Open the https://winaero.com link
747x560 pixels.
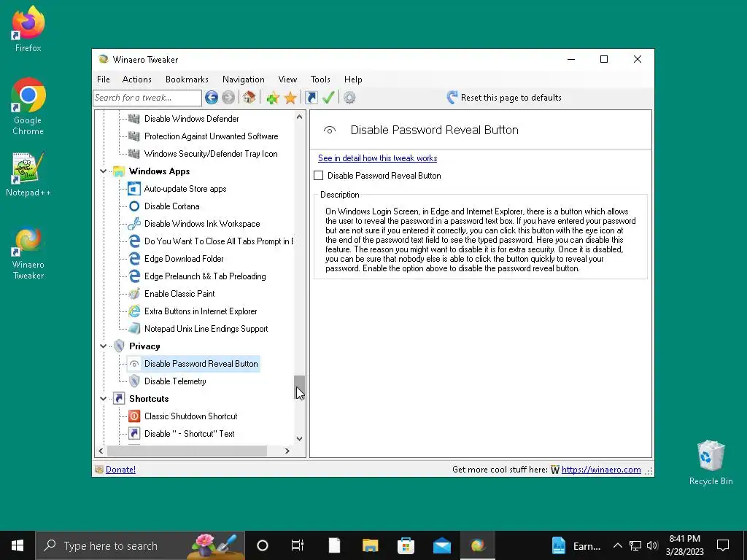[x=601, y=470]
